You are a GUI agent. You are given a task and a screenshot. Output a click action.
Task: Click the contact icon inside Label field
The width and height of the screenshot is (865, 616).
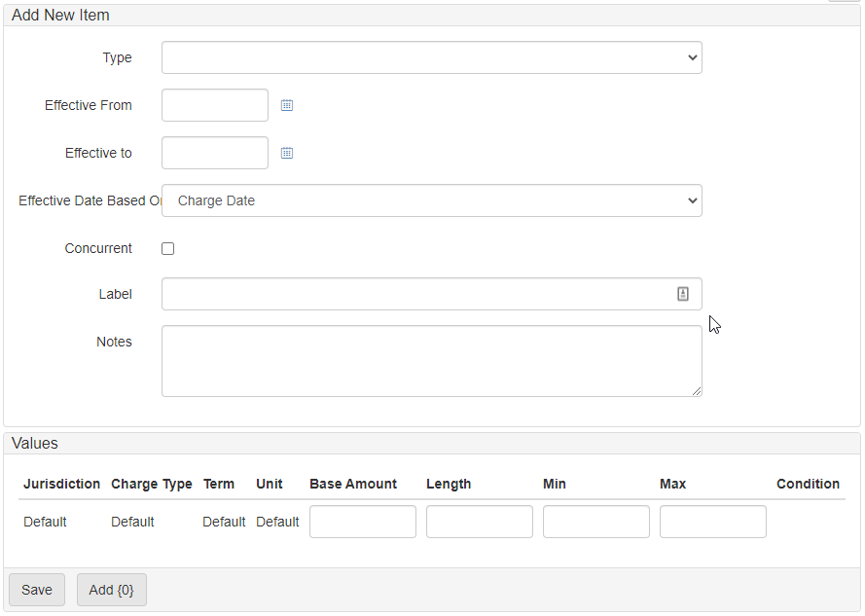683,294
